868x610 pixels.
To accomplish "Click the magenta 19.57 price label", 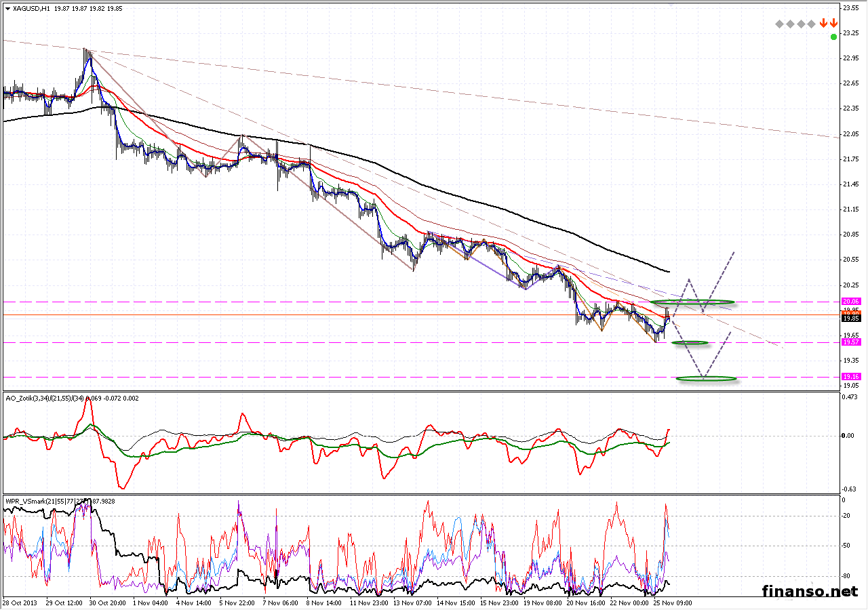I will pos(850,342).
